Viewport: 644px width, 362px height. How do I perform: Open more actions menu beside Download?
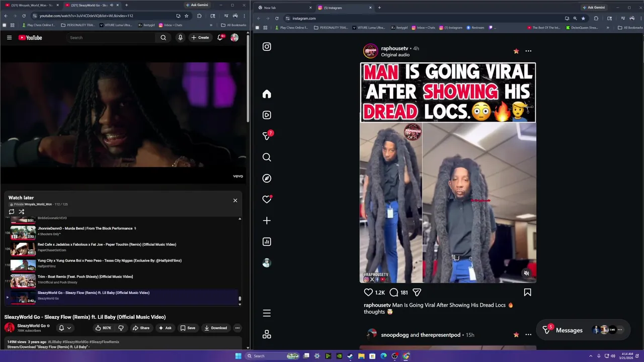point(237,328)
